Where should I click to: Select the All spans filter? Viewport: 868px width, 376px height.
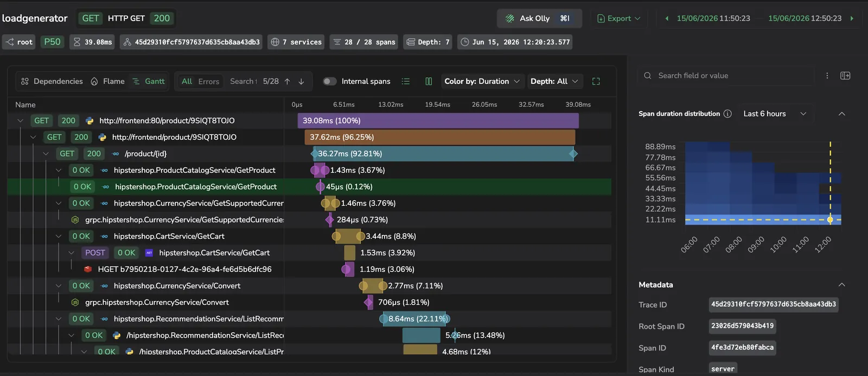(x=187, y=81)
